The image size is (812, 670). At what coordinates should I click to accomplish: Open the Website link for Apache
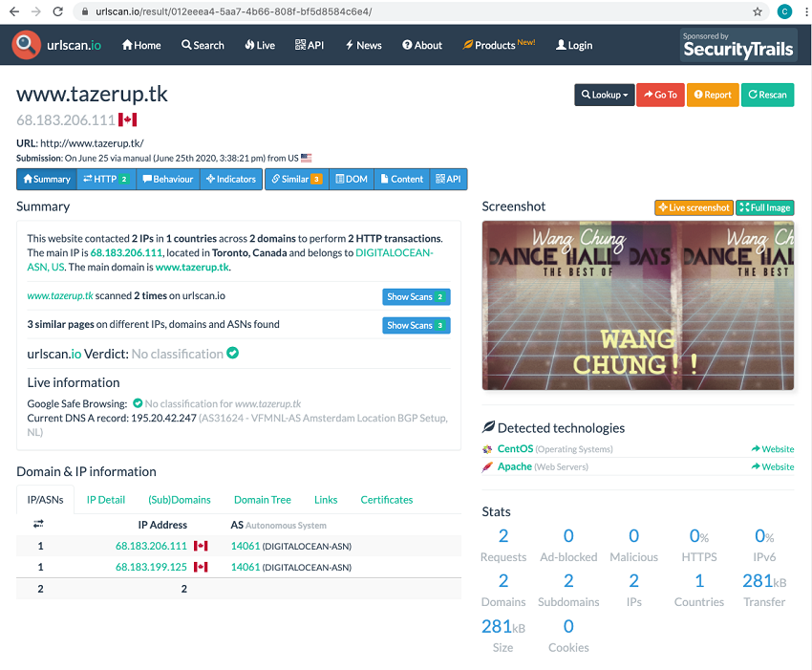(773, 466)
